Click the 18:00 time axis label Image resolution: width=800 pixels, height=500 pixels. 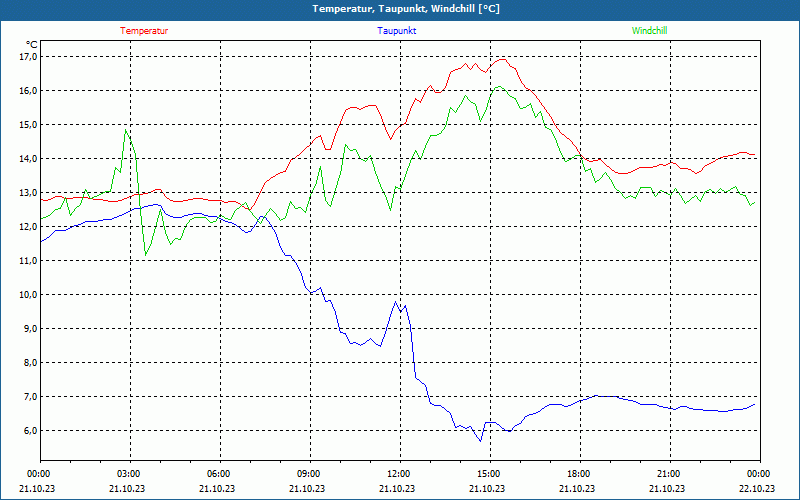click(x=579, y=474)
